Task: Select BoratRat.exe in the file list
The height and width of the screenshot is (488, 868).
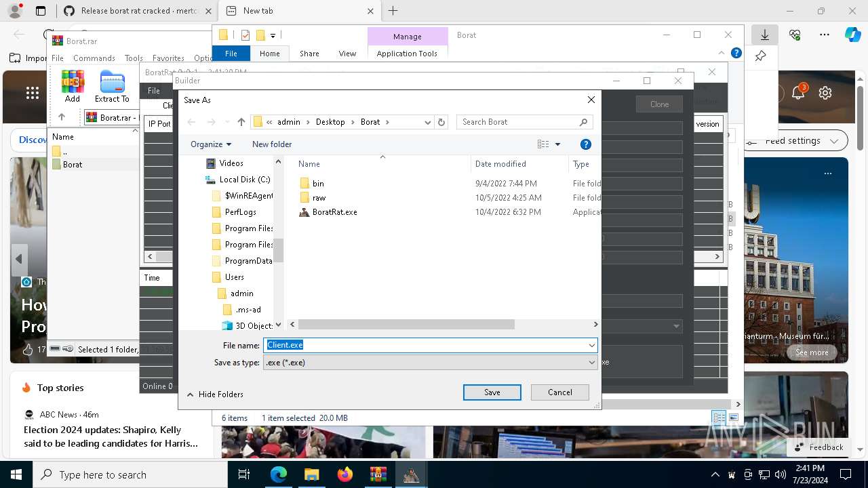Action: coord(334,212)
